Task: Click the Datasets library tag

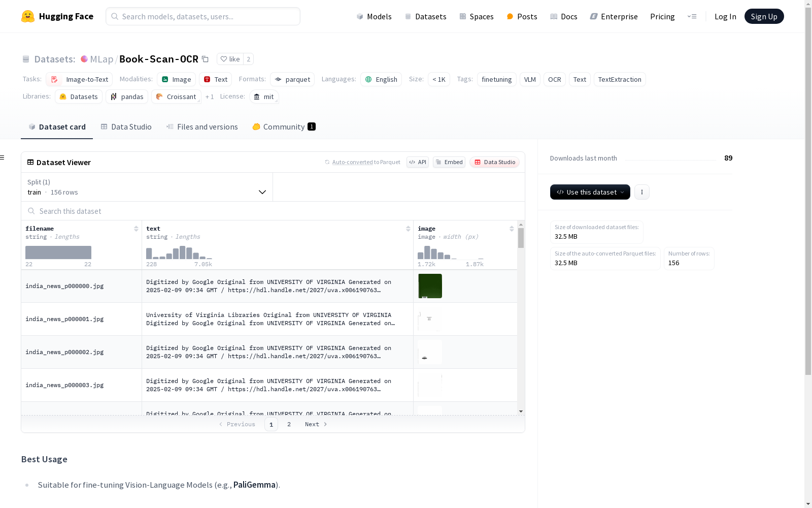Action: tap(79, 97)
